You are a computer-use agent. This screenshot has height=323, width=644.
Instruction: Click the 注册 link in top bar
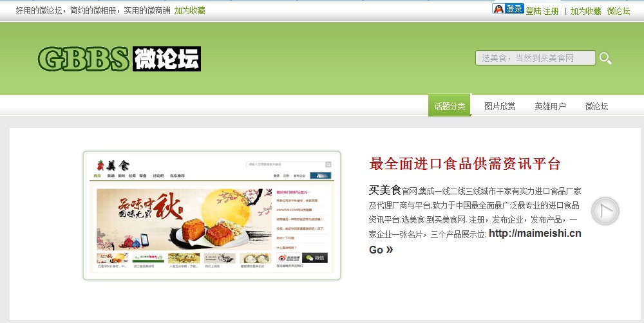(551, 11)
